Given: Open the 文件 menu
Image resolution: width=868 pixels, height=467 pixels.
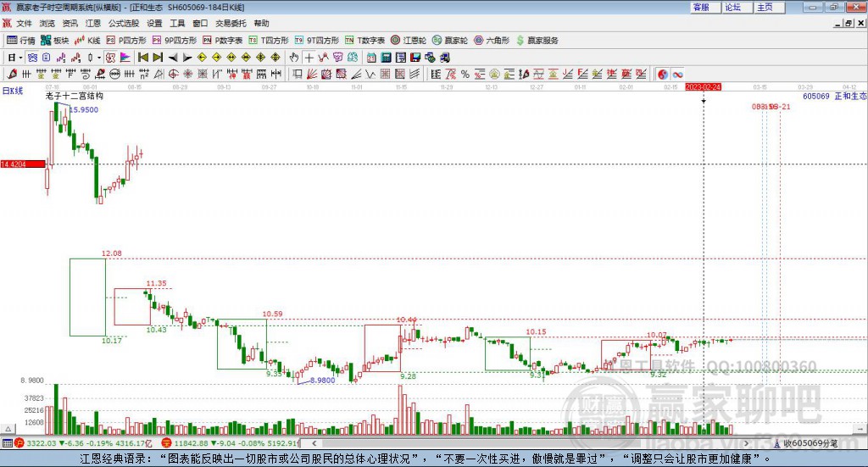Looking at the screenshot, I should click(x=24, y=23).
